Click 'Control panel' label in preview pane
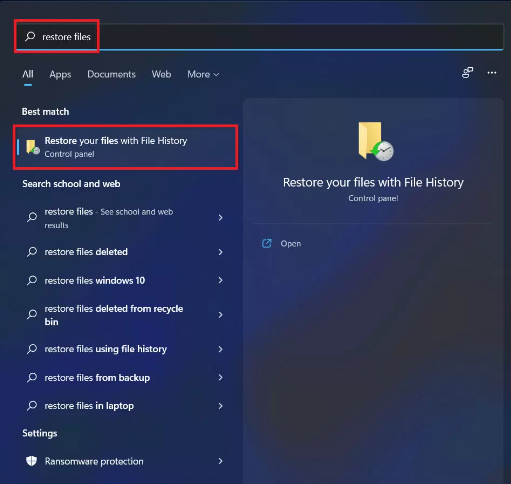 pyautogui.click(x=373, y=198)
